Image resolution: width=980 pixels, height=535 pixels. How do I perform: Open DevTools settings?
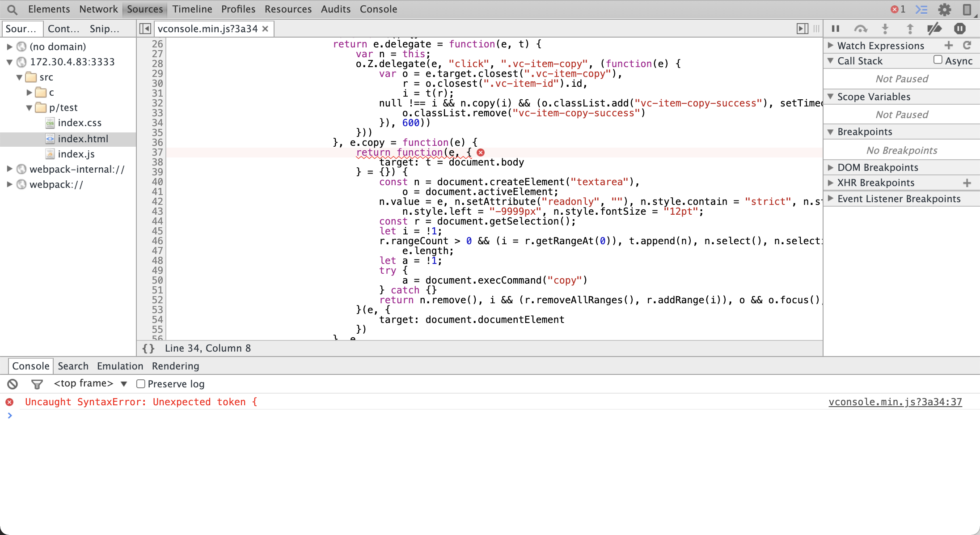pyautogui.click(x=945, y=9)
